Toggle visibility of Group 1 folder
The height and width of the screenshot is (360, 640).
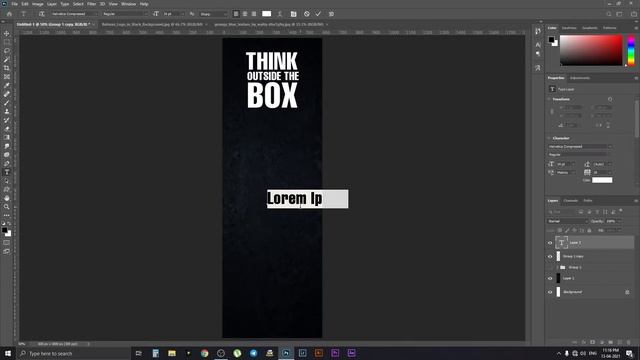[x=550, y=267]
